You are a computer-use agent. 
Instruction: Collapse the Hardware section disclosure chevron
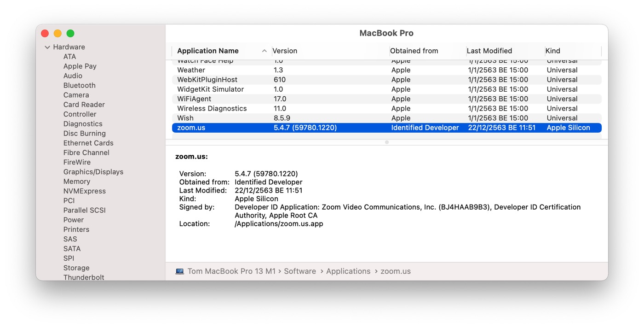click(x=47, y=47)
